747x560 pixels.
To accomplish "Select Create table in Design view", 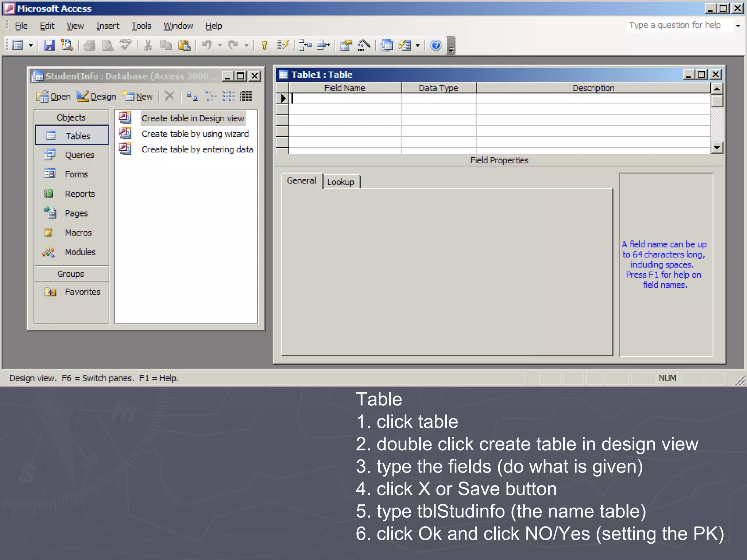I will click(193, 118).
